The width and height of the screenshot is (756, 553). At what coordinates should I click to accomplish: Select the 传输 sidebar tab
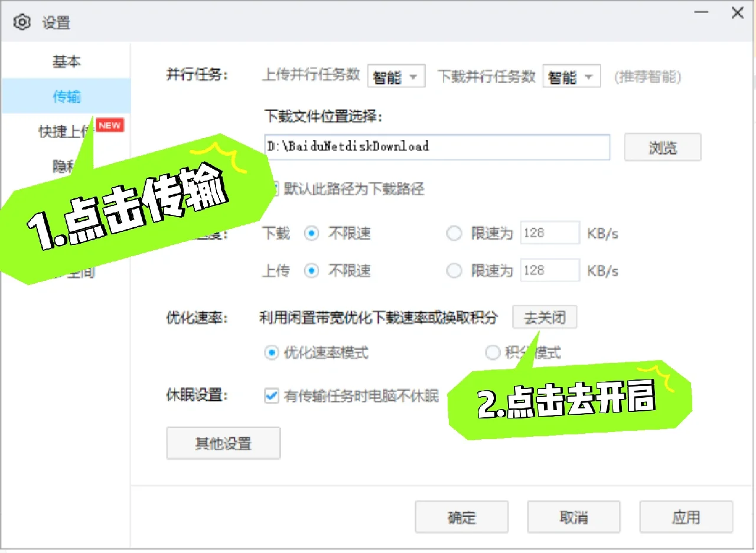coord(66,96)
